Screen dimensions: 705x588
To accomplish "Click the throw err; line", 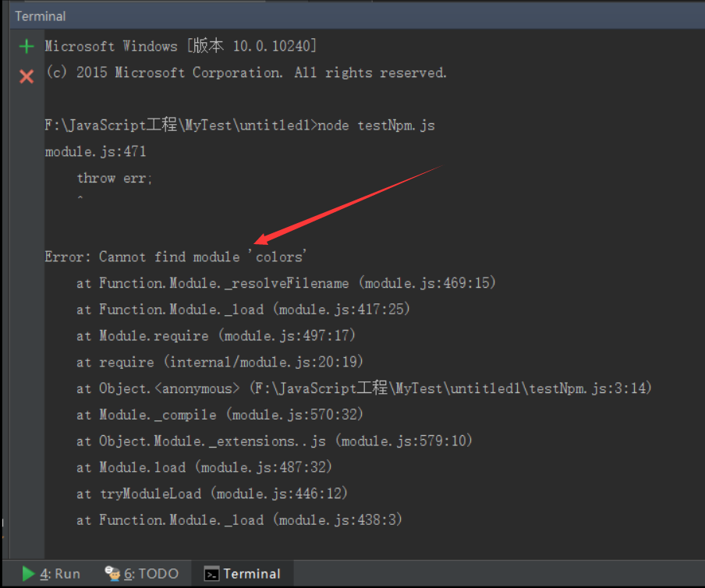I will [x=115, y=178].
